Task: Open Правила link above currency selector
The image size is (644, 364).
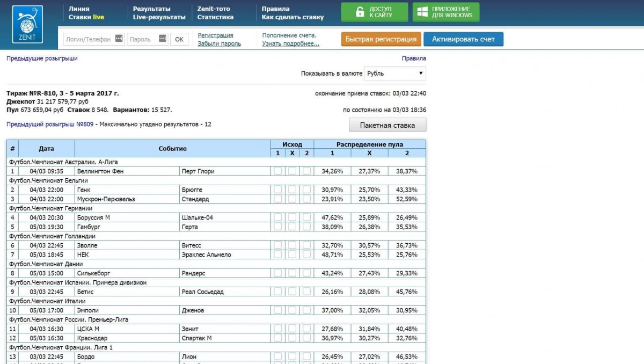Action: [414, 59]
